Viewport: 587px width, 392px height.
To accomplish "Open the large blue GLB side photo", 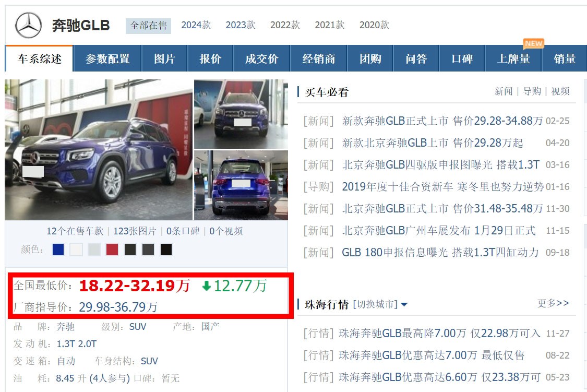I will pyautogui.click(x=99, y=149).
